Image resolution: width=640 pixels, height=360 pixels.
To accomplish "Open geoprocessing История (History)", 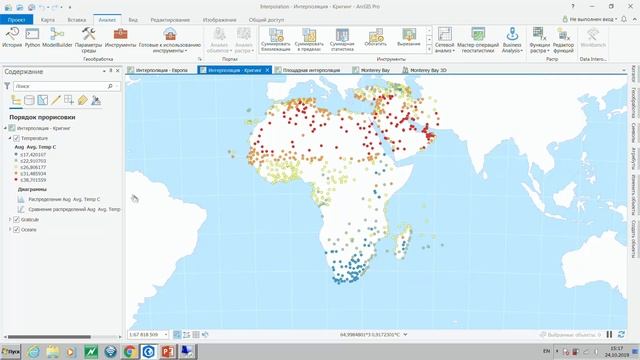I will 12,38.
